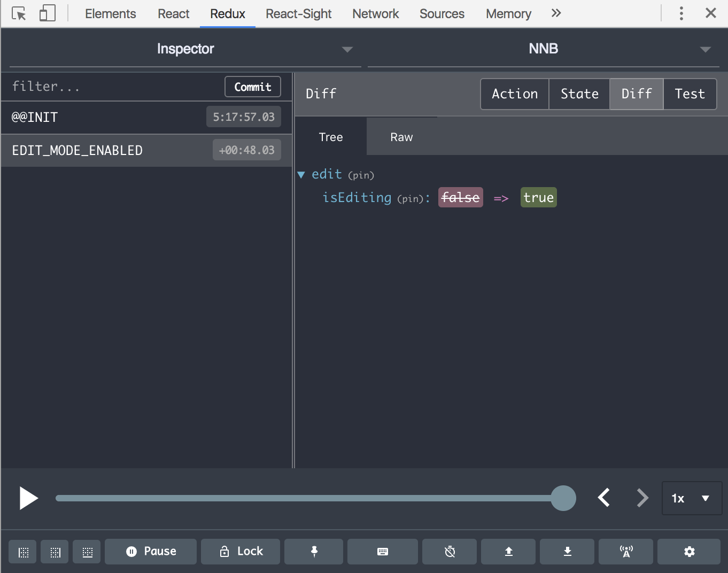Image resolution: width=728 pixels, height=573 pixels.
Task: Open the NNB instance dropdown
Action: click(544, 49)
